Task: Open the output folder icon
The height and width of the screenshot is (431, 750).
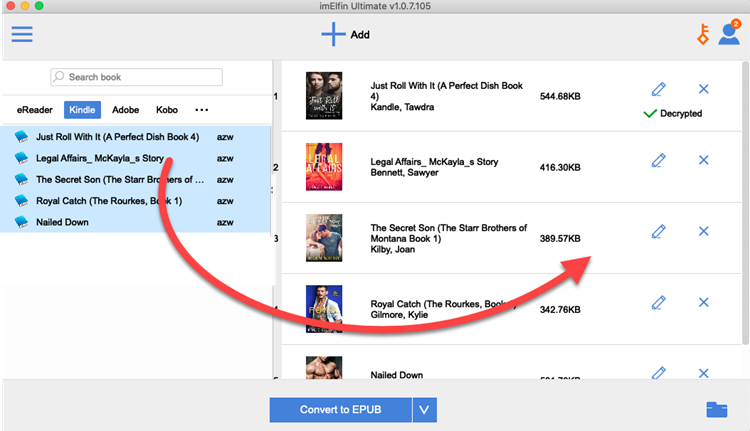Action: coord(717,409)
